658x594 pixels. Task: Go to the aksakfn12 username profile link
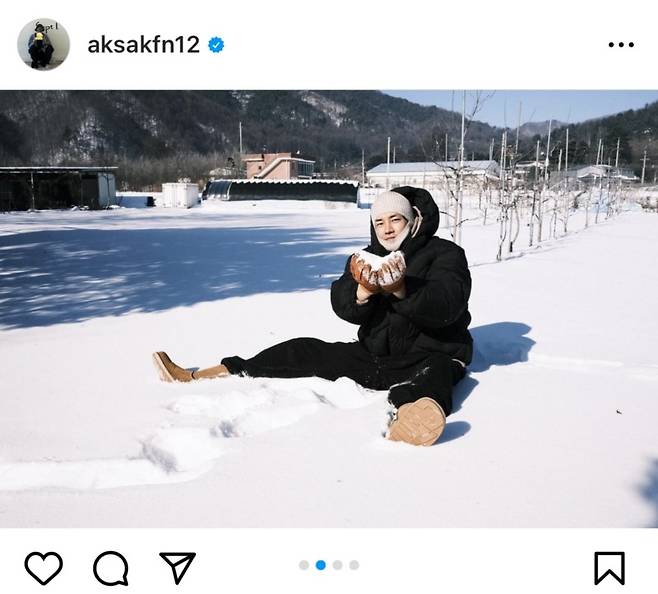pos(144,44)
